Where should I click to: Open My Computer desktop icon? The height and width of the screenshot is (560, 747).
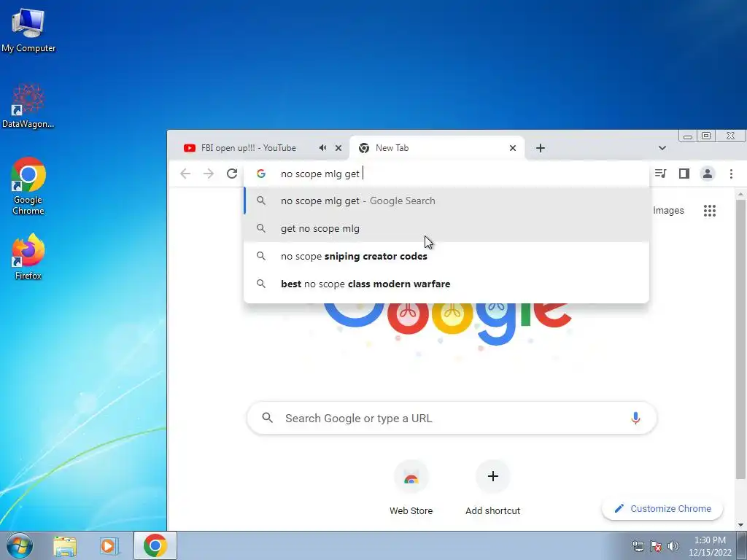point(28,30)
